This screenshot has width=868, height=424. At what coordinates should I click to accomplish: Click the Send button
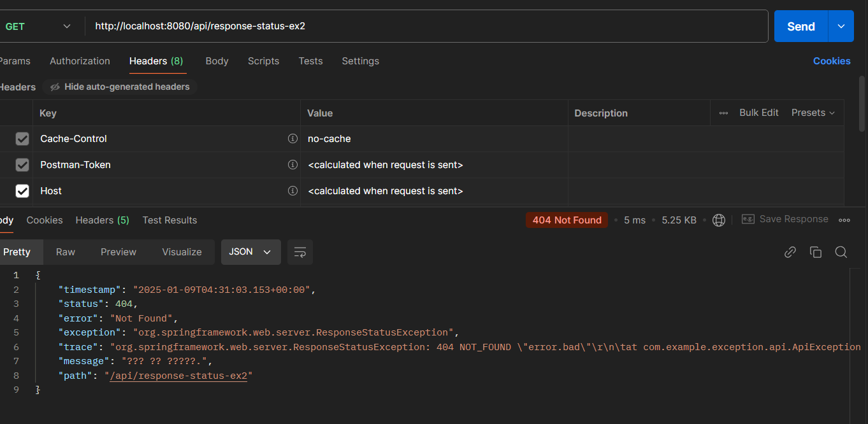click(x=800, y=26)
